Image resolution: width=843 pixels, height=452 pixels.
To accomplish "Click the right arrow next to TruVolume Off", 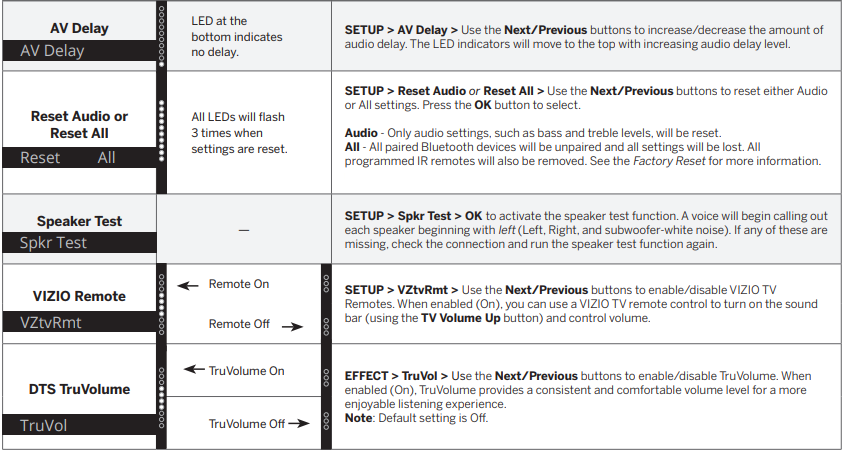I will coord(301,424).
